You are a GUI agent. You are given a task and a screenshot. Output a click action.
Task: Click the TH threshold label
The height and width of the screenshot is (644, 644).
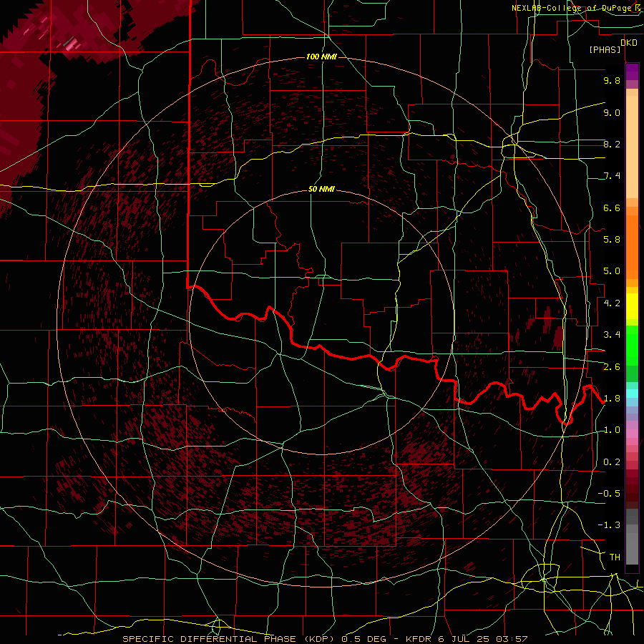click(x=615, y=557)
